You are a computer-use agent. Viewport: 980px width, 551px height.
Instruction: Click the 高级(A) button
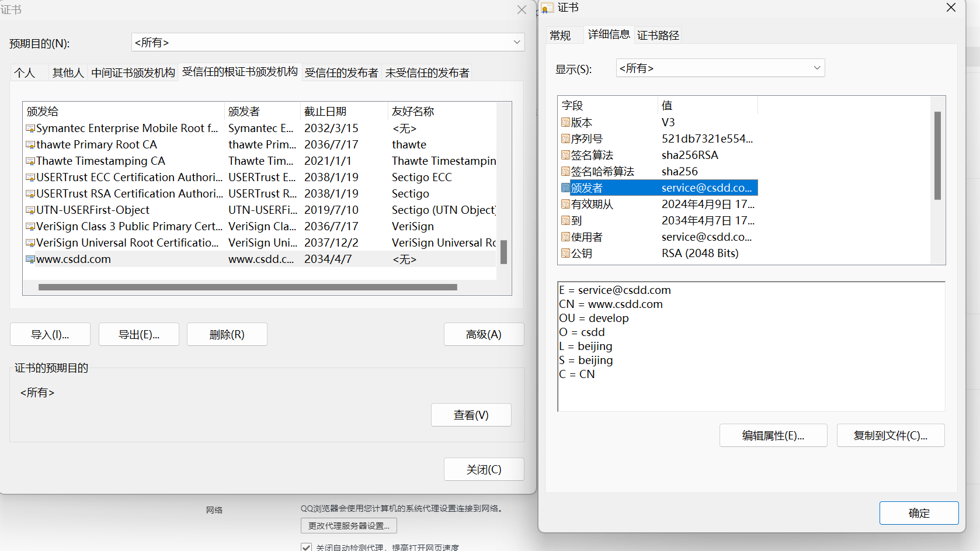pyautogui.click(x=484, y=334)
